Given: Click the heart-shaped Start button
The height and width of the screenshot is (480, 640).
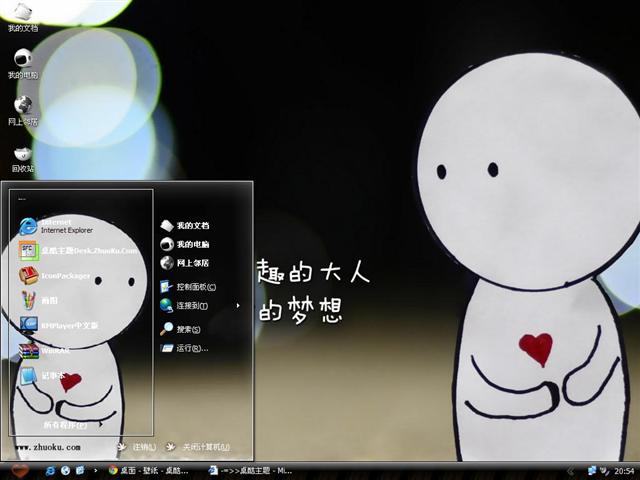Looking at the screenshot, I should [20, 471].
